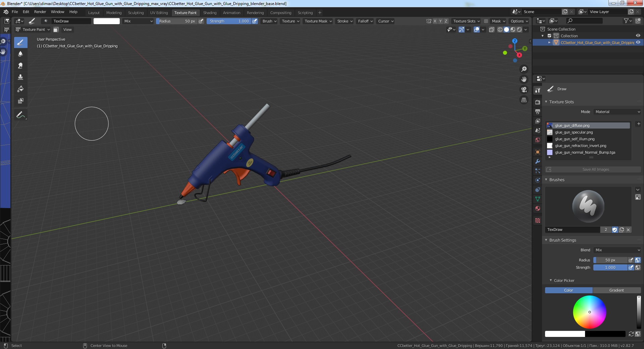Screen dimensions: 644x349
Task: Open the View menu in viewport
Action: pyautogui.click(x=67, y=30)
